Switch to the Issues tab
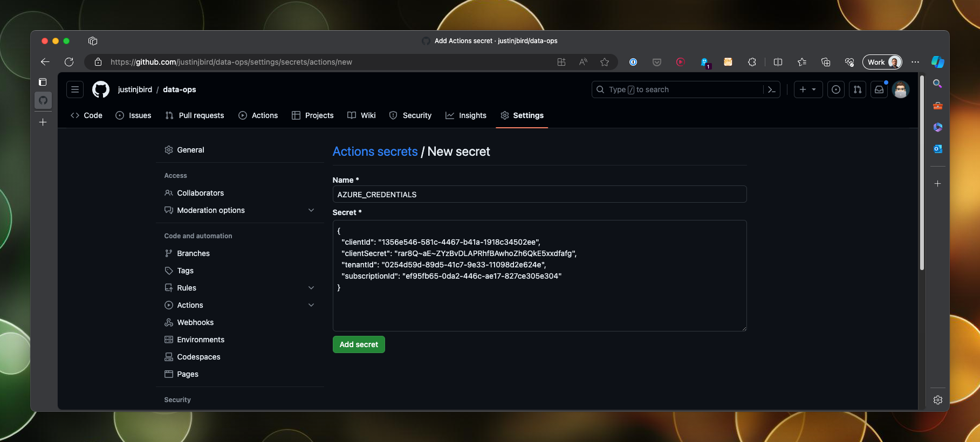The width and height of the screenshot is (980, 442). (x=133, y=115)
